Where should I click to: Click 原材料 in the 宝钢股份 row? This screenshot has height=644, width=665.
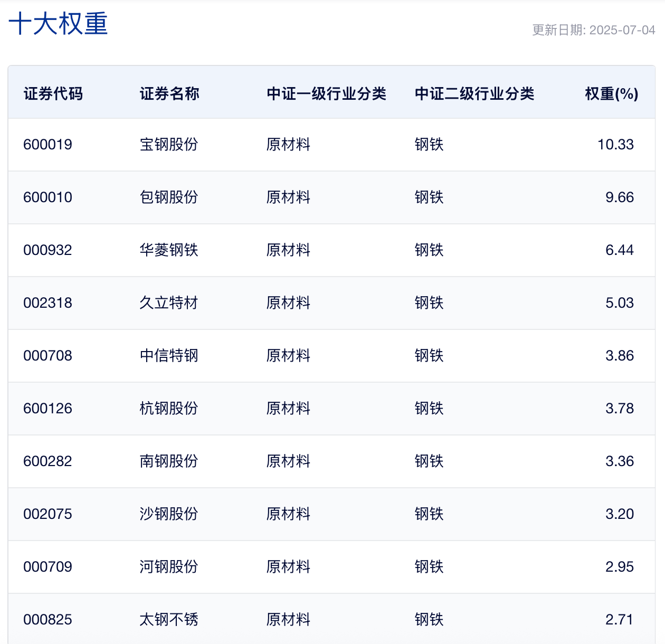[288, 145]
